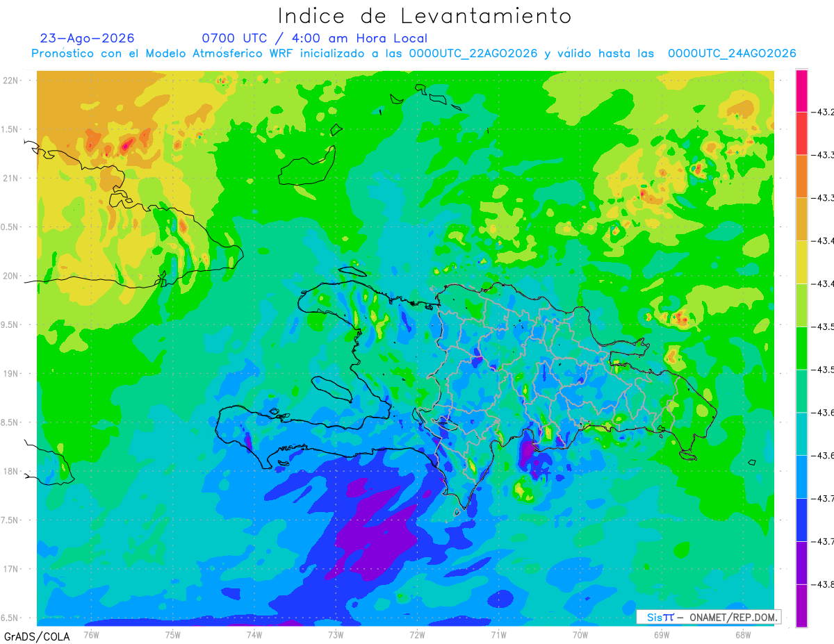
Task: Click the bottom-most purple swatch of the legend
Action: click(x=801, y=605)
